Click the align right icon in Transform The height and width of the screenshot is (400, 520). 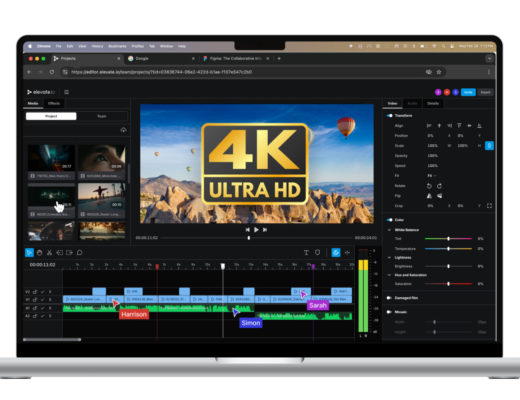pyautogui.click(x=449, y=126)
